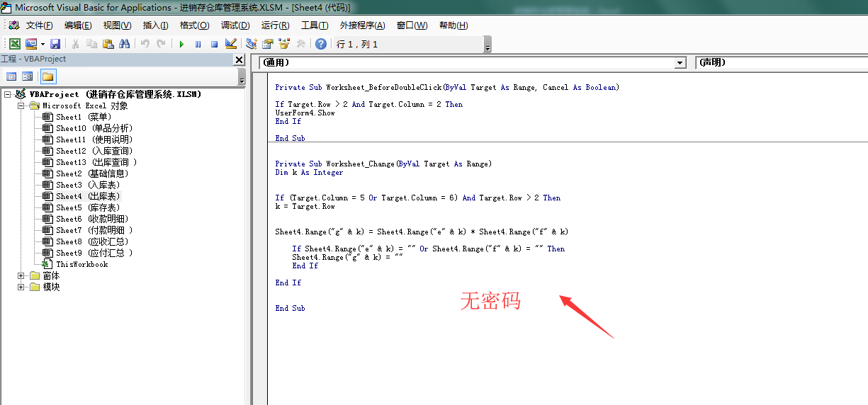Image resolution: width=868 pixels, height=405 pixels.
Task: Click the Undo arrow icon
Action: 145,44
